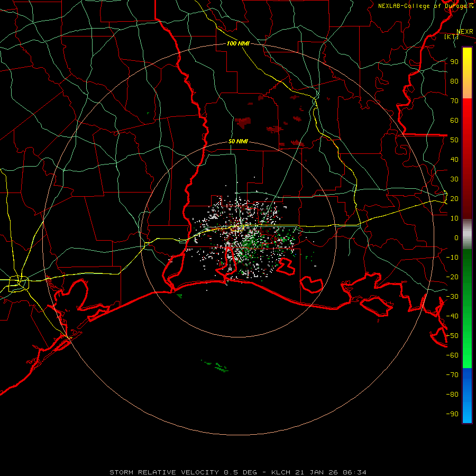Select the 80 value on velocity scale
This screenshot has width=476, height=476.
tap(454, 81)
